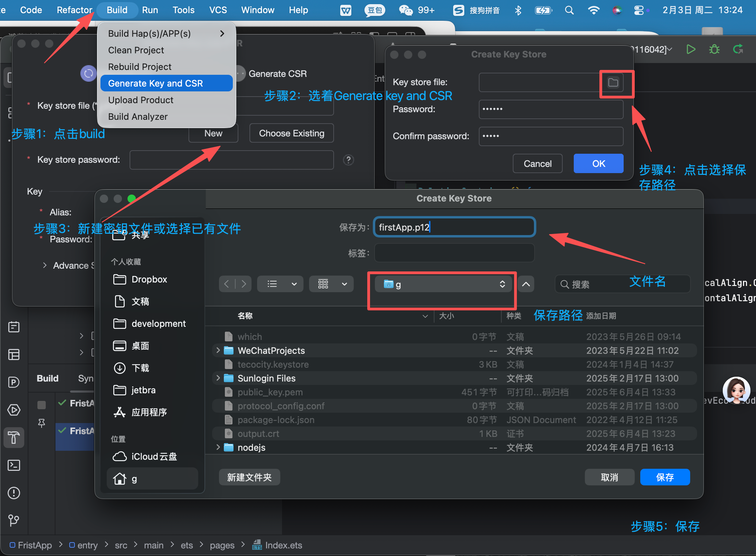
Task: Click the help question mark beside Key store password
Action: coord(348,160)
